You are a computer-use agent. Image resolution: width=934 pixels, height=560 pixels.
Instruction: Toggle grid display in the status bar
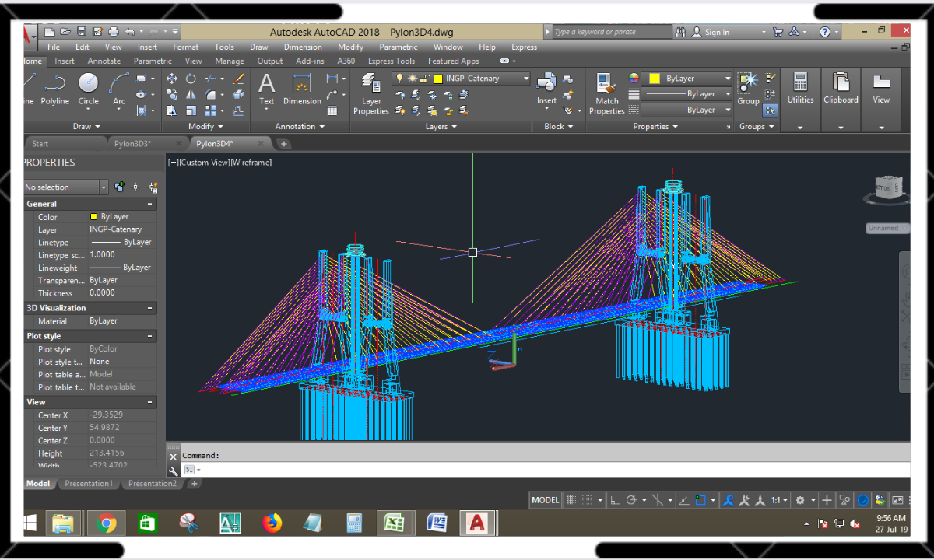point(571,500)
